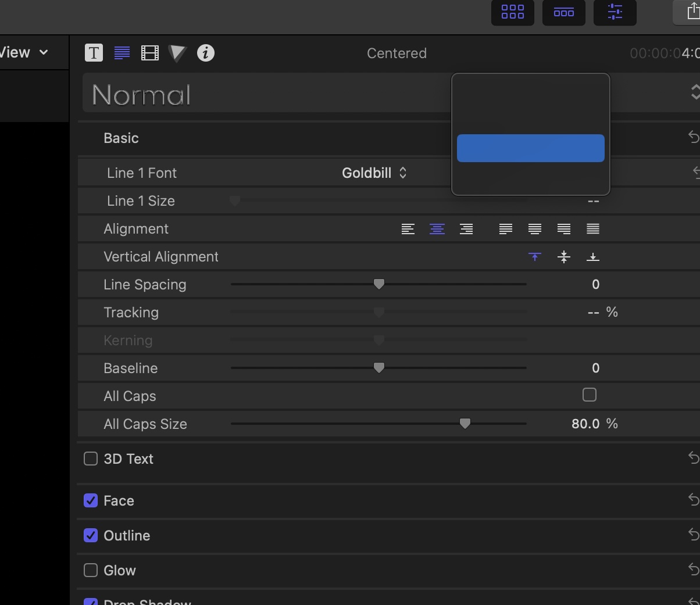Enable the All Caps checkbox
Image resolution: width=700 pixels, height=605 pixels.
[x=589, y=395]
